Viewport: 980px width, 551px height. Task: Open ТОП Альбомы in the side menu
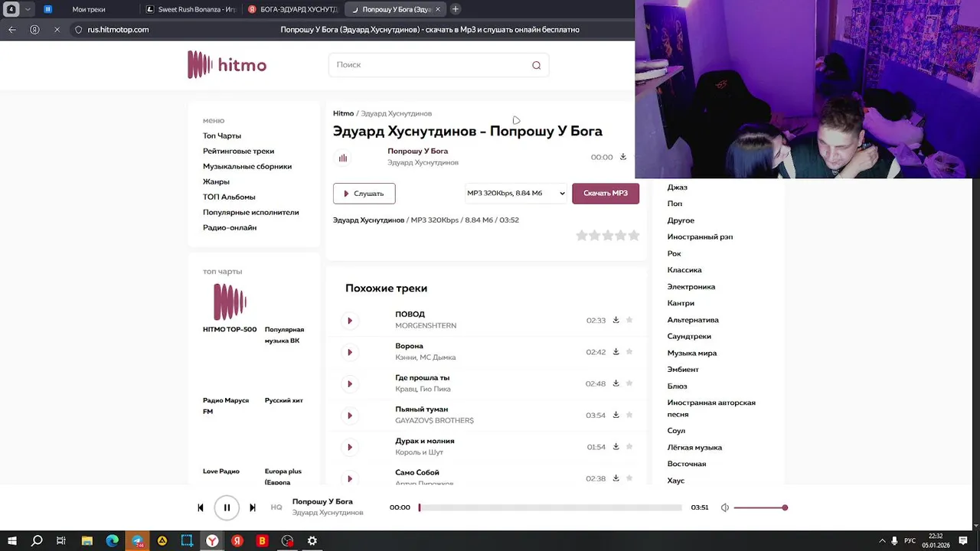229,197
